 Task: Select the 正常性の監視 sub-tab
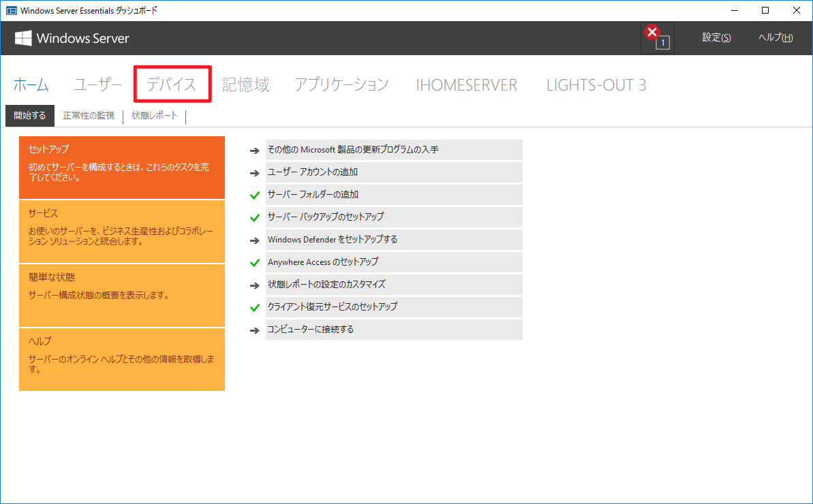pyautogui.click(x=89, y=116)
